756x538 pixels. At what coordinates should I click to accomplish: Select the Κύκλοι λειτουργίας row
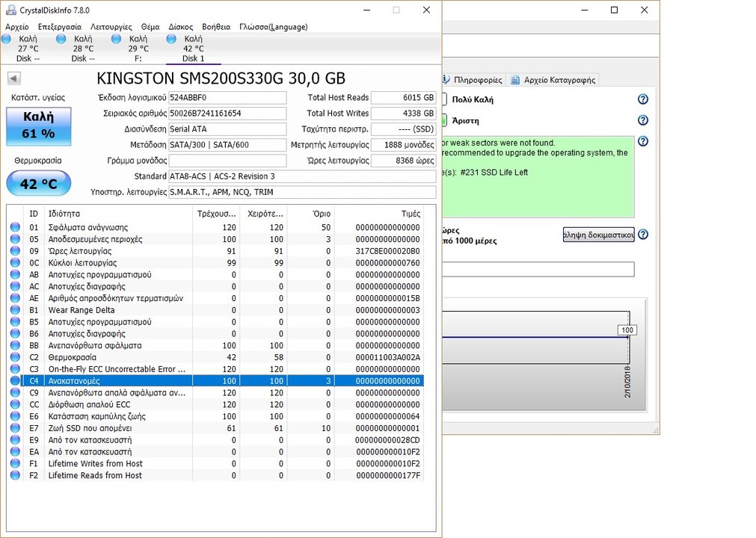[x=216, y=262]
